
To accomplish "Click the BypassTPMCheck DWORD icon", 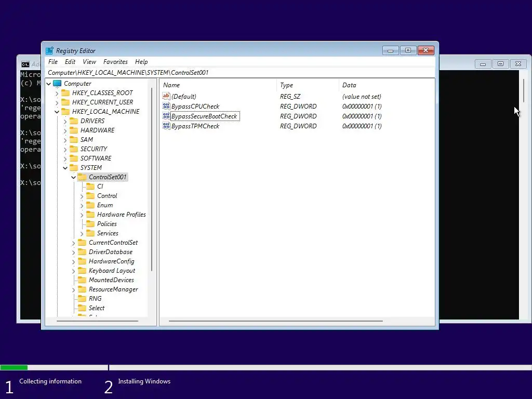I will (x=166, y=126).
